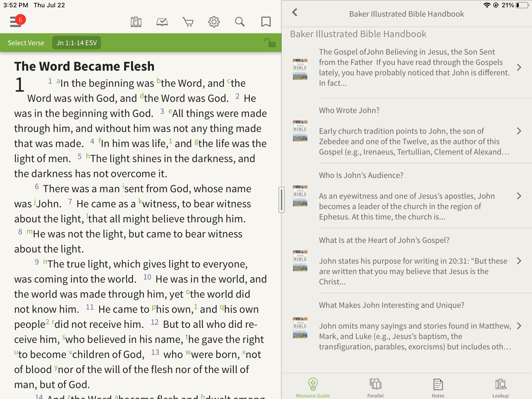Image resolution: width=532 pixels, height=399 pixels.
Task: Tap 'What Is at the Heart of John's Gospel?'
Action: [384, 240]
